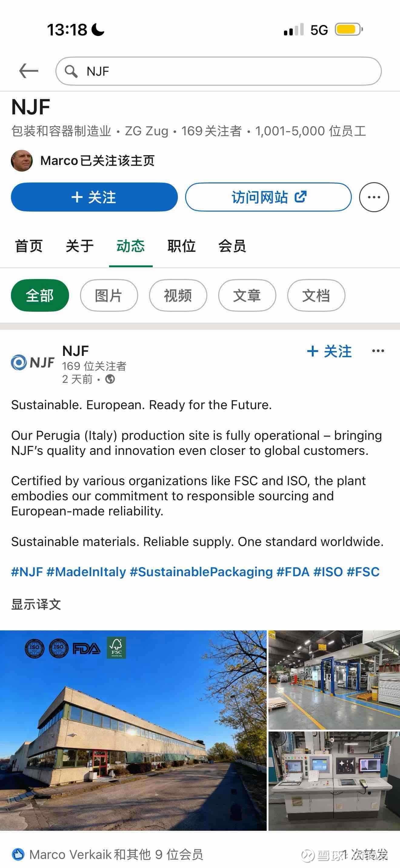Select the 图片 filter chip

(x=109, y=295)
